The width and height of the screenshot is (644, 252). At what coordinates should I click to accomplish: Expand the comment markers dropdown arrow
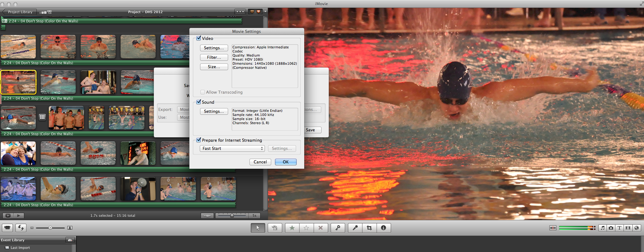266,12
